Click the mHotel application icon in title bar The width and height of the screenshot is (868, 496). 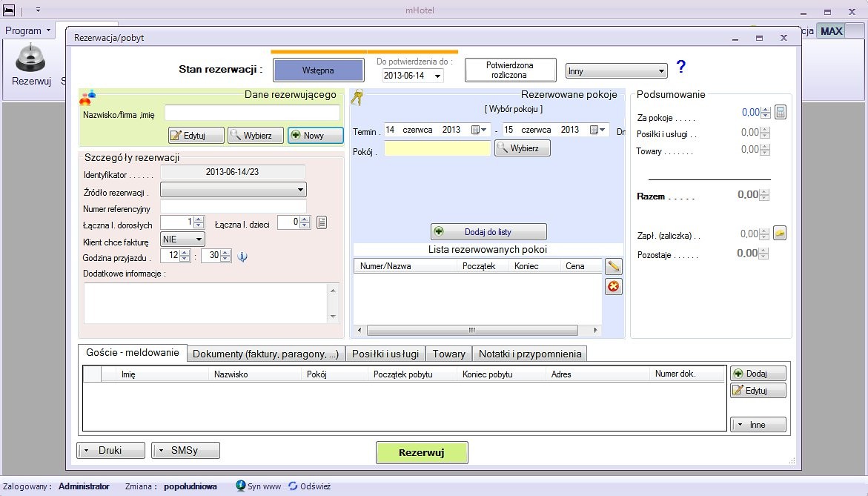[x=8, y=10]
